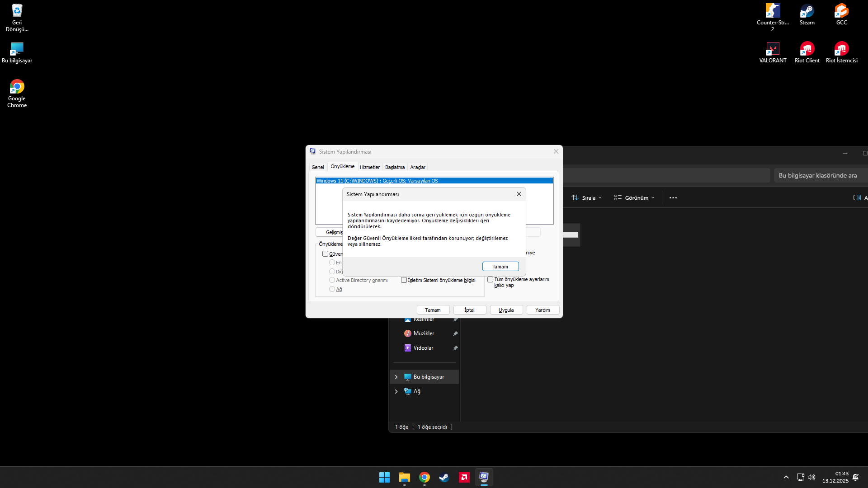Viewport: 868px width, 488px height.
Task: Check Tüm önyükleme ayarlarını kalıcı yap
Action: tap(491, 280)
